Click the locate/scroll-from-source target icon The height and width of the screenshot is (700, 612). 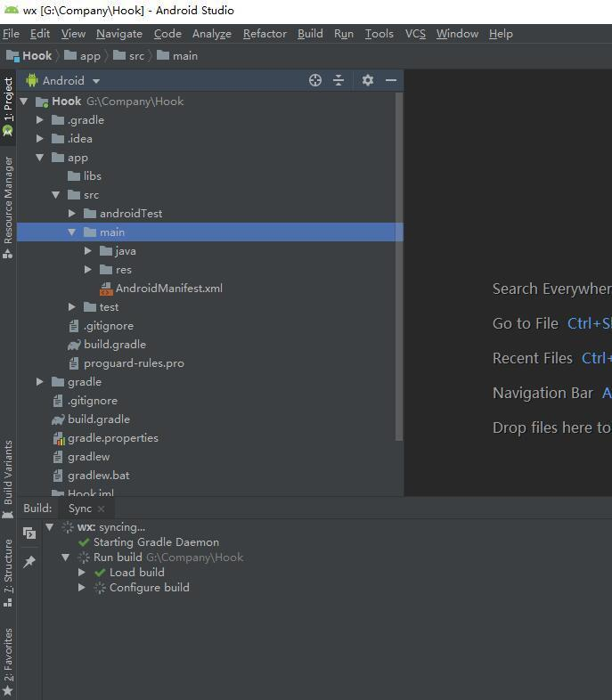tap(315, 80)
